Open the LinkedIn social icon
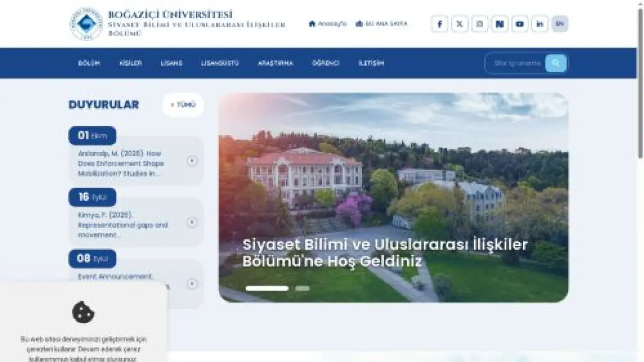 pos(540,24)
